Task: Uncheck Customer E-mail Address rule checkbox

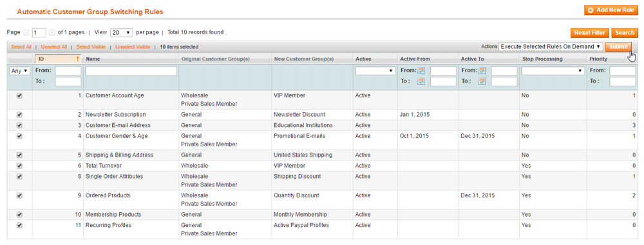Action: [x=19, y=125]
